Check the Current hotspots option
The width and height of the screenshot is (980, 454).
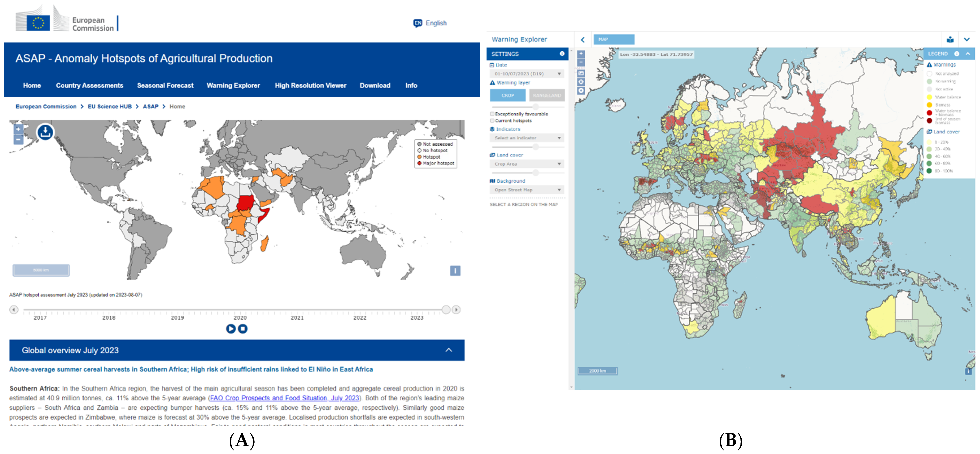(492, 121)
